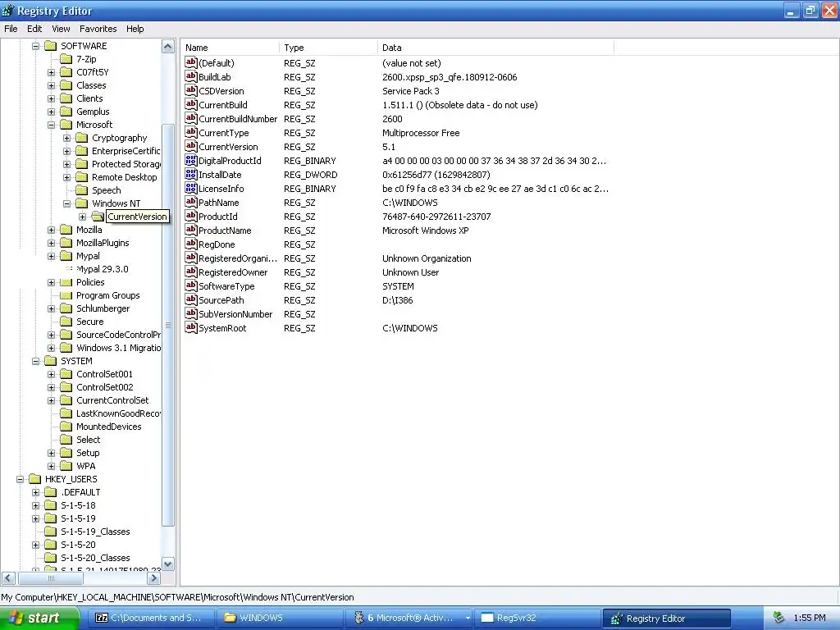840x630 pixels.
Task: Open the grouped Microsoft ActiveSync taskbar button
Action: point(409,618)
